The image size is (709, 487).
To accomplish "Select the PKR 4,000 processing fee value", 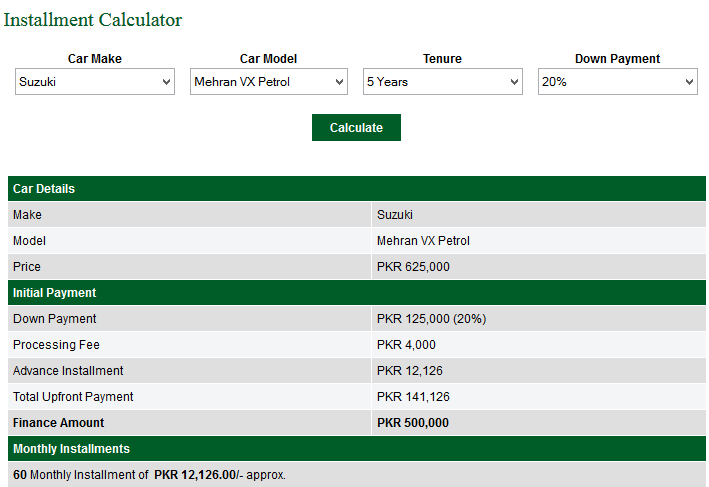I will point(406,345).
